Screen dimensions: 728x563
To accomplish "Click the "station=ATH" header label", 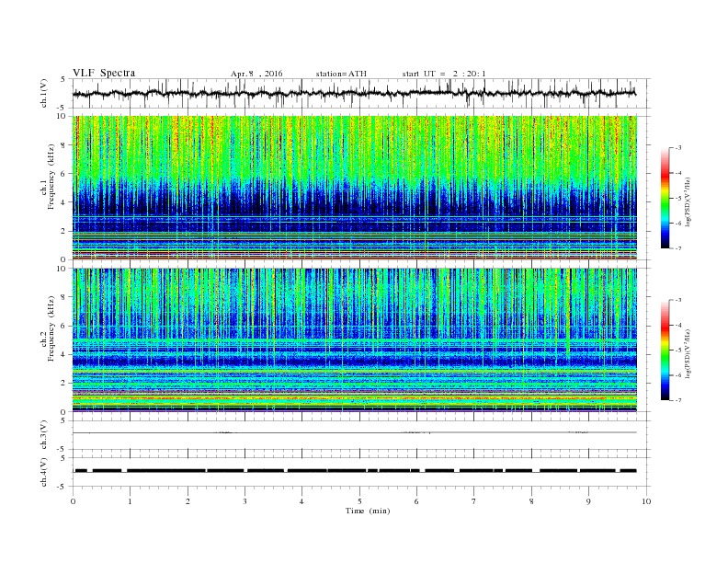I will (341, 74).
